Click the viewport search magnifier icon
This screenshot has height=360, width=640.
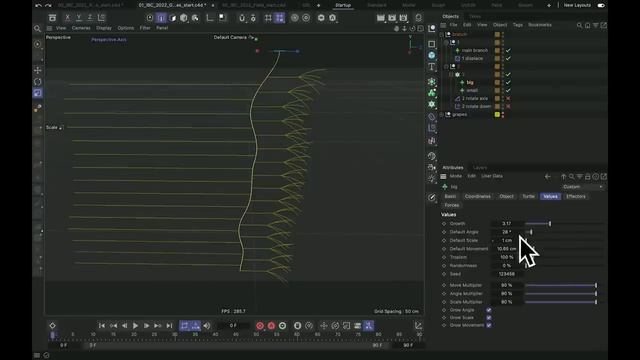(x=37, y=29)
